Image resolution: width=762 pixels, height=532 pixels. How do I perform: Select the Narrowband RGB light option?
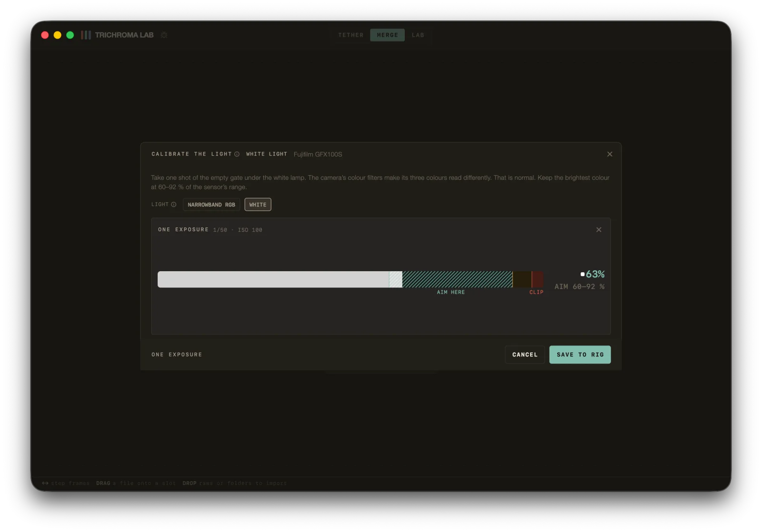point(211,205)
